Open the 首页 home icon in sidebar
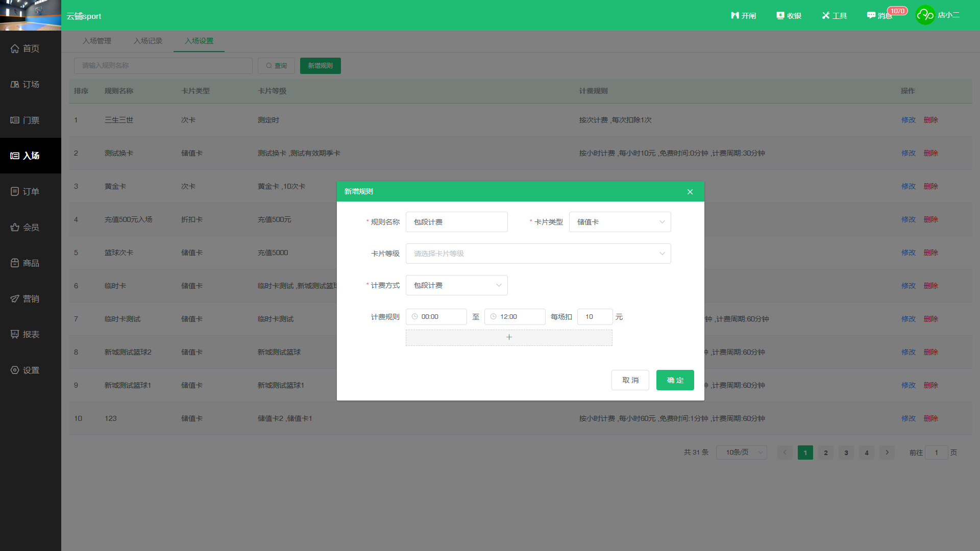The image size is (980, 551). 15,48
